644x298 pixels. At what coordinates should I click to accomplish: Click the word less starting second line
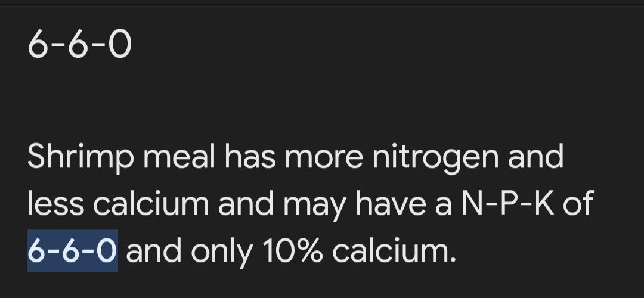tap(56, 204)
